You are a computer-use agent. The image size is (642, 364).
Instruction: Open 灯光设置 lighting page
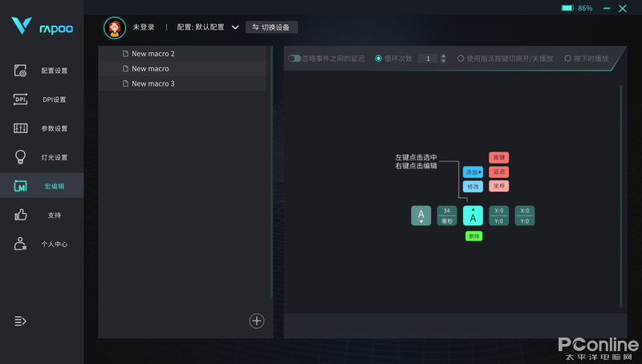(x=42, y=157)
